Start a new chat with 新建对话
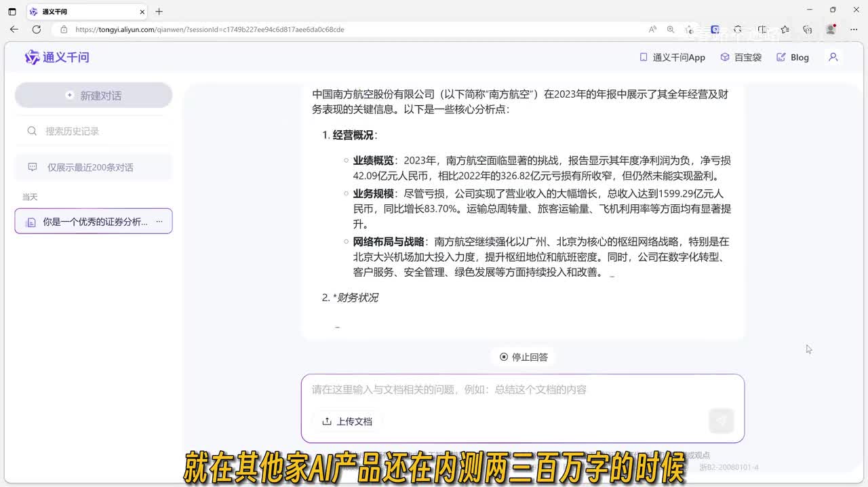The image size is (868, 487). coord(94,96)
